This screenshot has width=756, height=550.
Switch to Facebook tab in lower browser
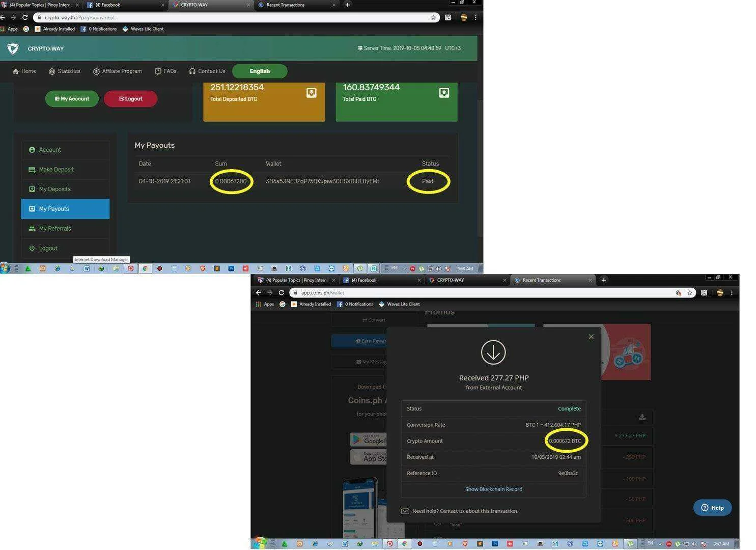(x=382, y=280)
